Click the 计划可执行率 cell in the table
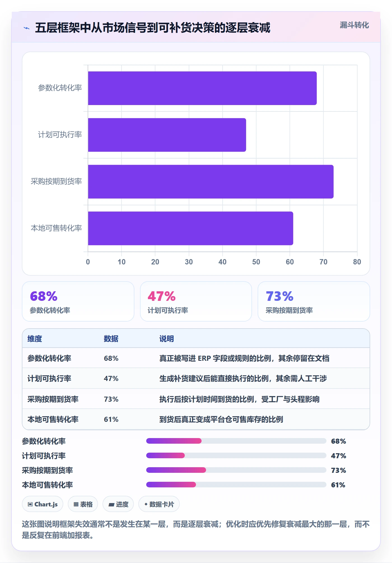 coord(49,378)
